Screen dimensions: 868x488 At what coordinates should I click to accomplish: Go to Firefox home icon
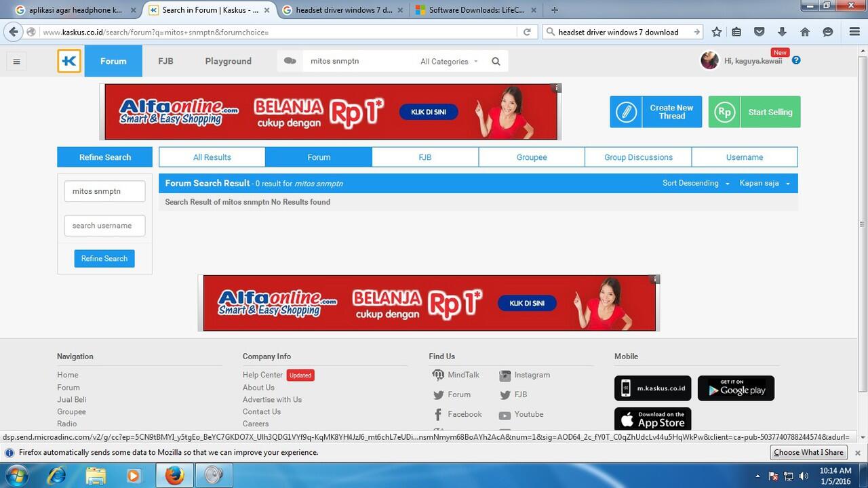[805, 32]
